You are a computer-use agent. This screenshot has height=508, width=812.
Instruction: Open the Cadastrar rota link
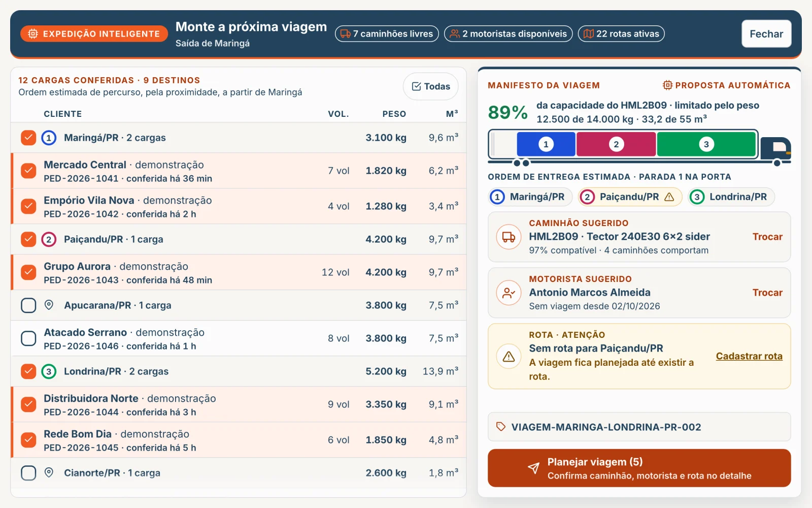(749, 356)
